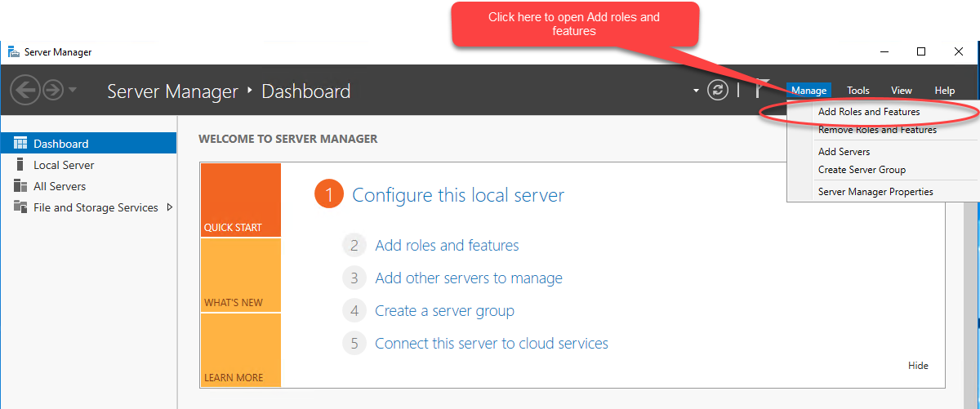
Task: Click Connect this server to cloud services
Action: 492,344
